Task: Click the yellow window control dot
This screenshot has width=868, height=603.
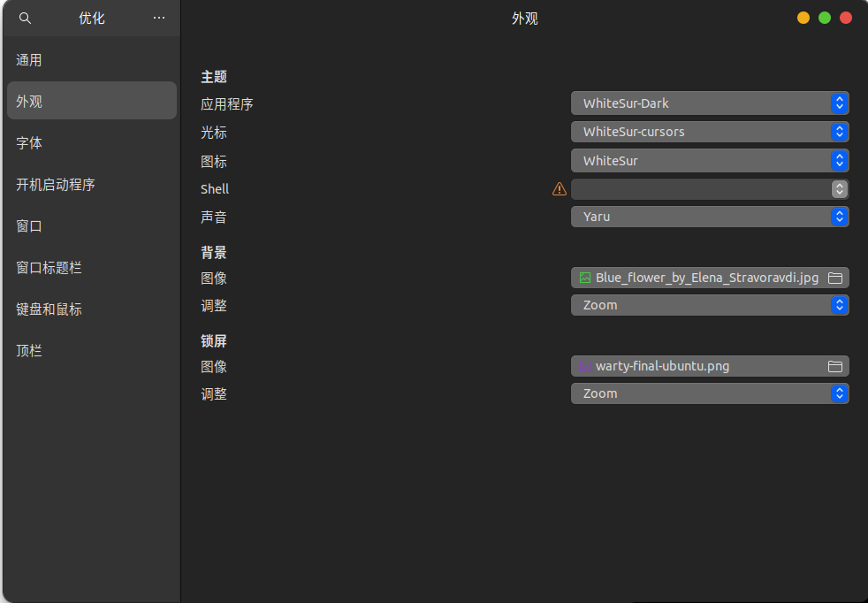Action: 803,17
